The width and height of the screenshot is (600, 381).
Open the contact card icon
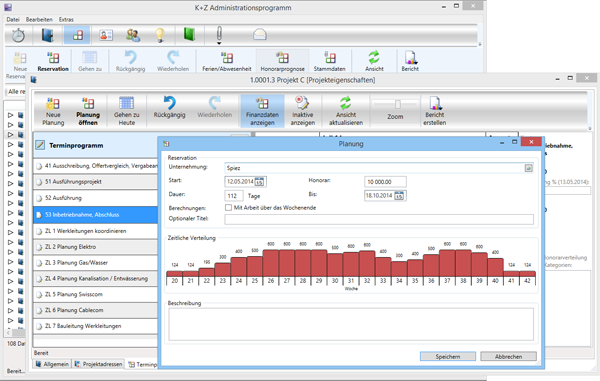(x=106, y=35)
